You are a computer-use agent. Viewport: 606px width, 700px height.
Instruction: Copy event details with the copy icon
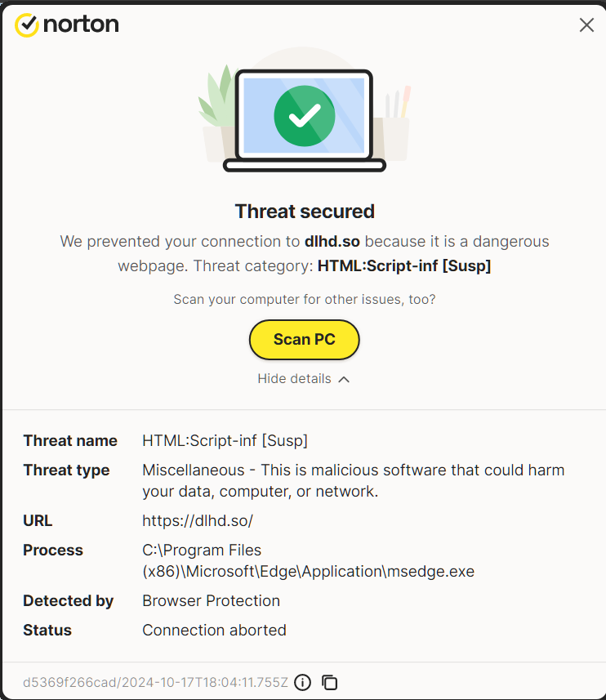(330, 682)
